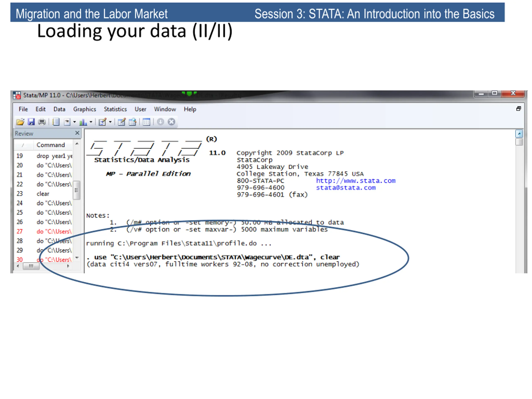Print results with the printer icon
The image size is (532, 399).
pos(42,122)
